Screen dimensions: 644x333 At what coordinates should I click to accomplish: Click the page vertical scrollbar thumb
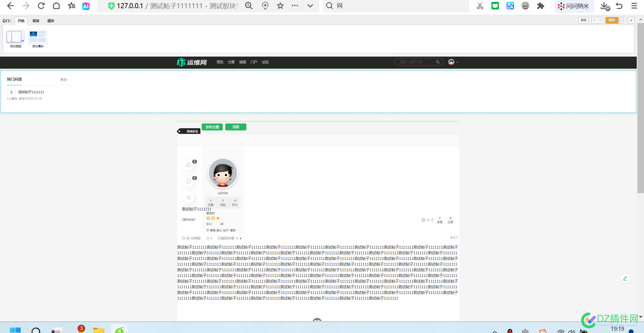click(x=641, y=108)
